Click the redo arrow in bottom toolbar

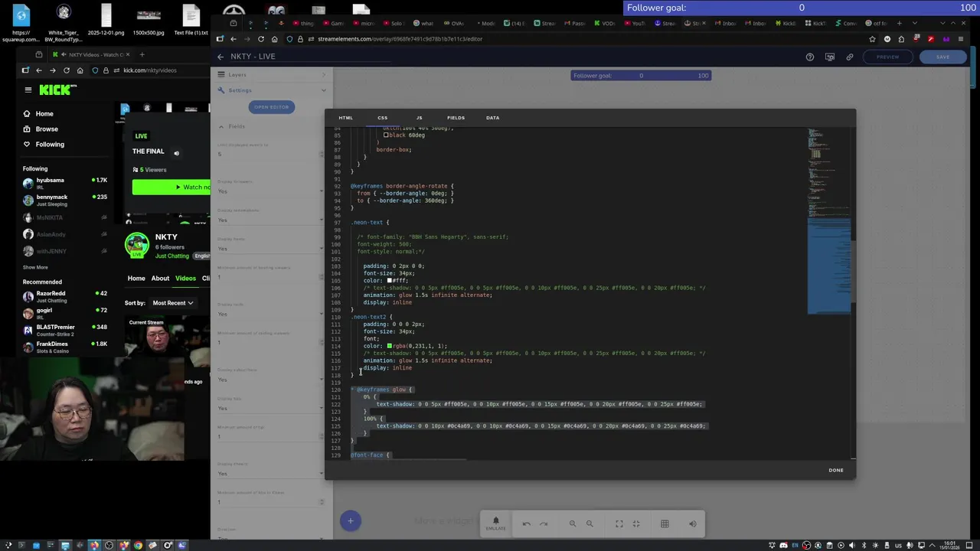(544, 523)
